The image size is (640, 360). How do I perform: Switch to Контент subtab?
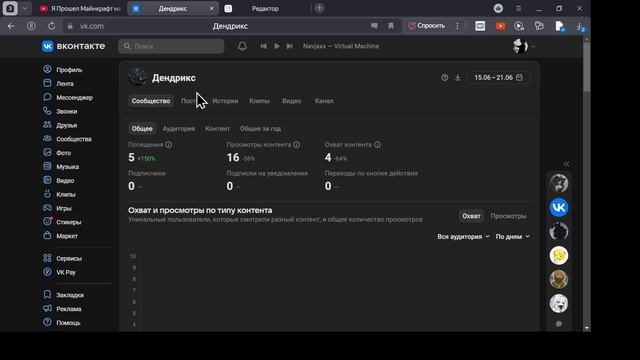click(x=217, y=129)
